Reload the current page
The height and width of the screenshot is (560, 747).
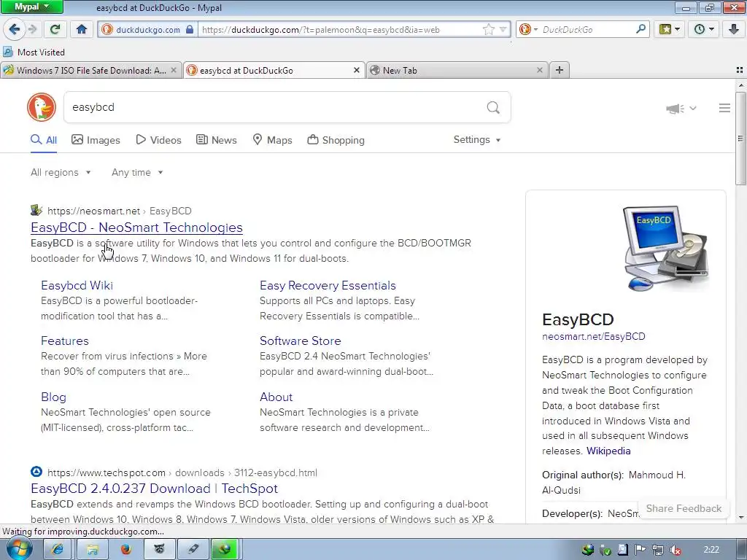click(55, 29)
